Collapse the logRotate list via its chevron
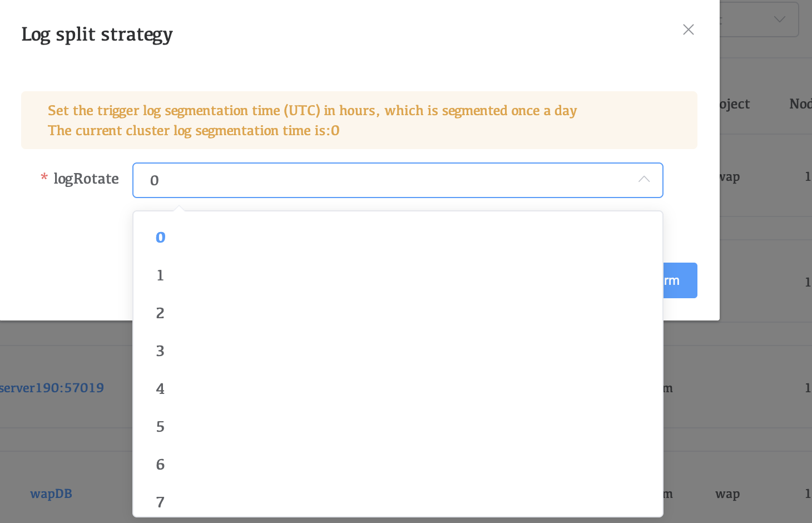 click(x=643, y=180)
